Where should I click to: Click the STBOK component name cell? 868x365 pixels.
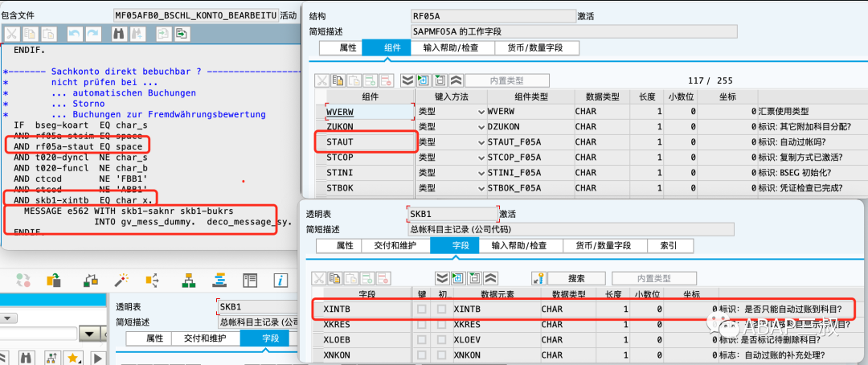click(x=370, y=188)
